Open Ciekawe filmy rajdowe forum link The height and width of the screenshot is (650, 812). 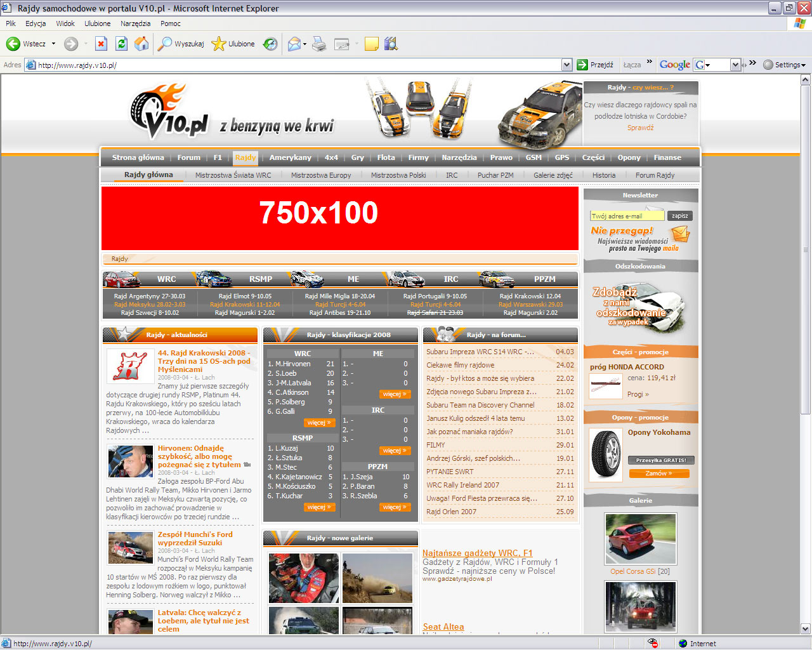pyautogui.click(x=460, y=365)
